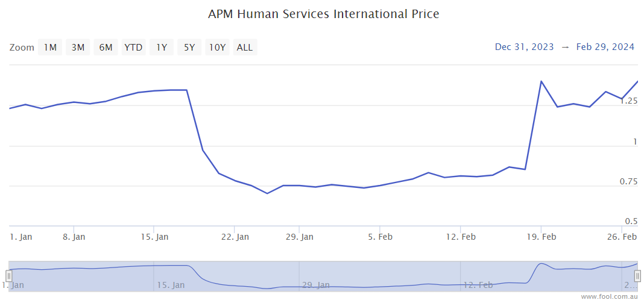
Task: Click the APM Human Services International Price title
Action: [323, 14]
